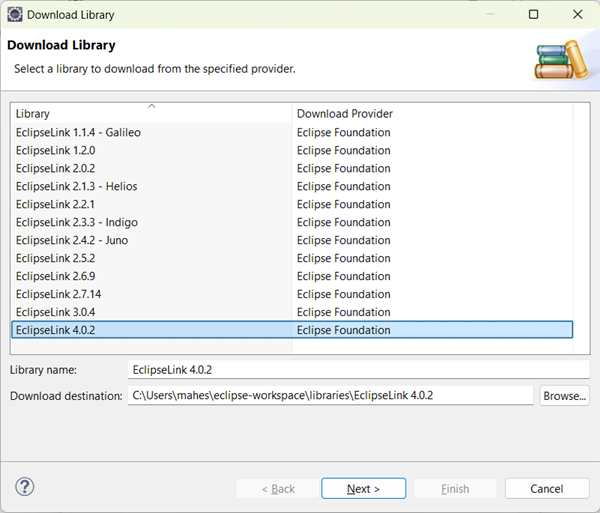600x513 pixels.
Task: Click the Download Provider column header
Action: point(432,114)
